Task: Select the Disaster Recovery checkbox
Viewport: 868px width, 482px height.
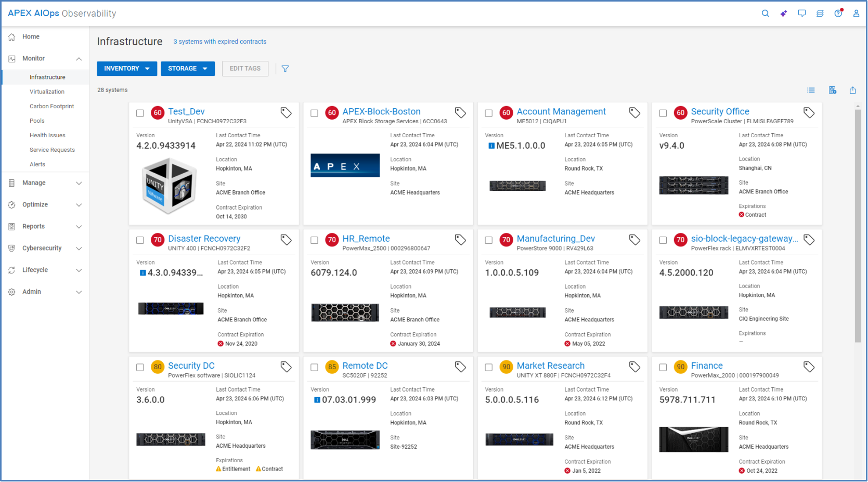Action: coord(140,240)
